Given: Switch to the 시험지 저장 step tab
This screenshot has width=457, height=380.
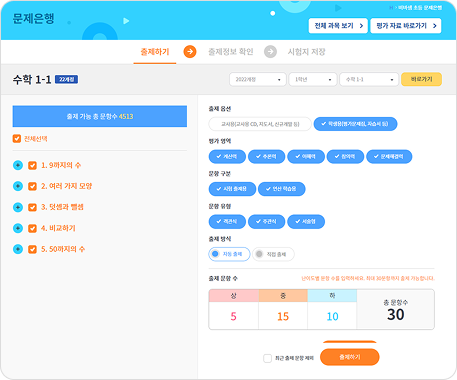Looking at the screenshot, I should pyautogui.click(x=307, y=52).
